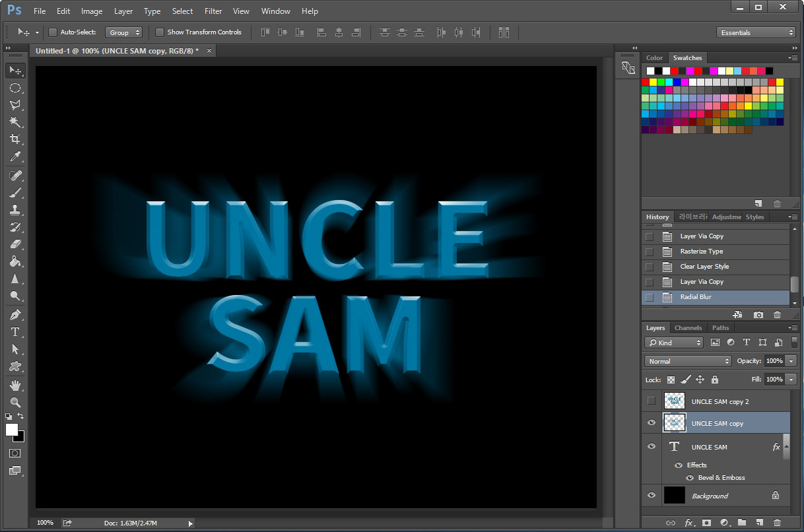Open the Layers panel flyout menu
The height and width of the screenshot is (532, 804).
click(793, 328)
